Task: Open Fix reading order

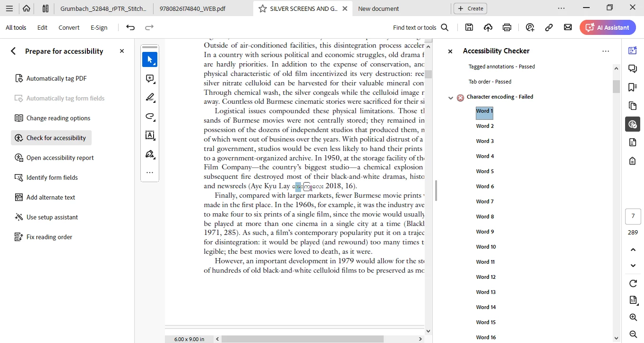Action: click(43, 237)
